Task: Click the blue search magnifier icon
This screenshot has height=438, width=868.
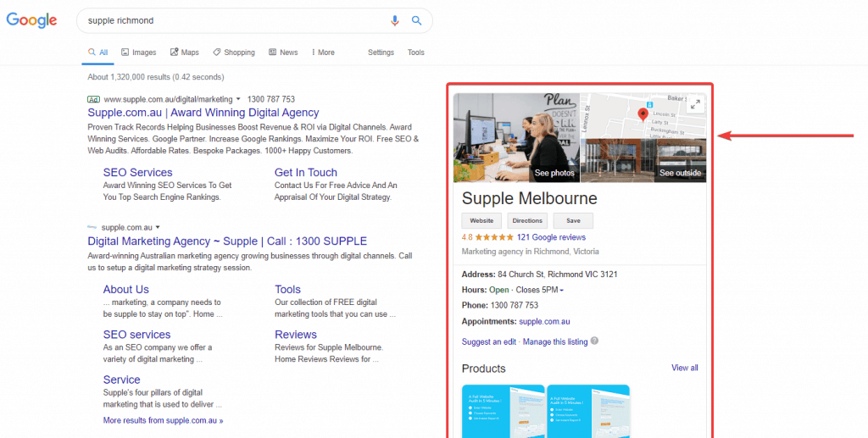Action: (x=417, y=21)
